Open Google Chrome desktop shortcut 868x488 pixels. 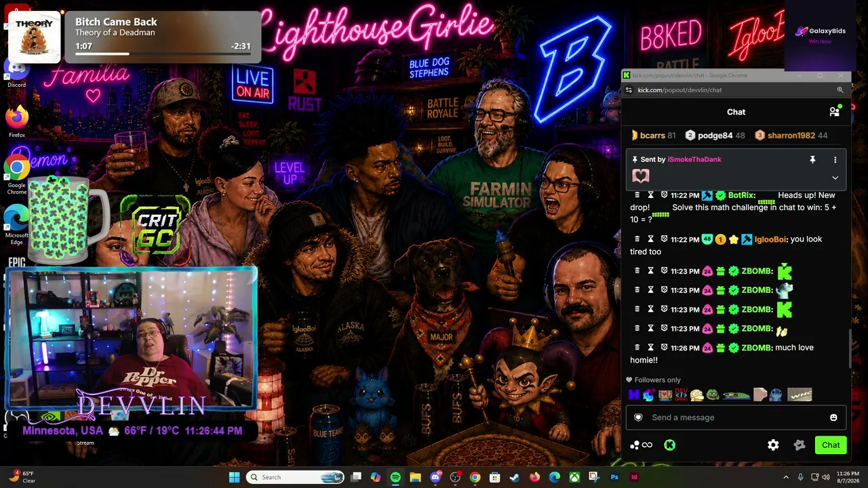click(x=17, y=176)
